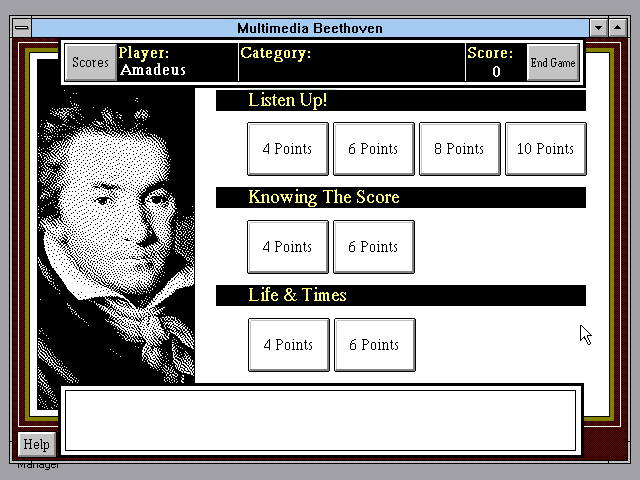The width and height of the screenshot is (640, 480).
Task: Click the Category: label
Action: [276, 53]
